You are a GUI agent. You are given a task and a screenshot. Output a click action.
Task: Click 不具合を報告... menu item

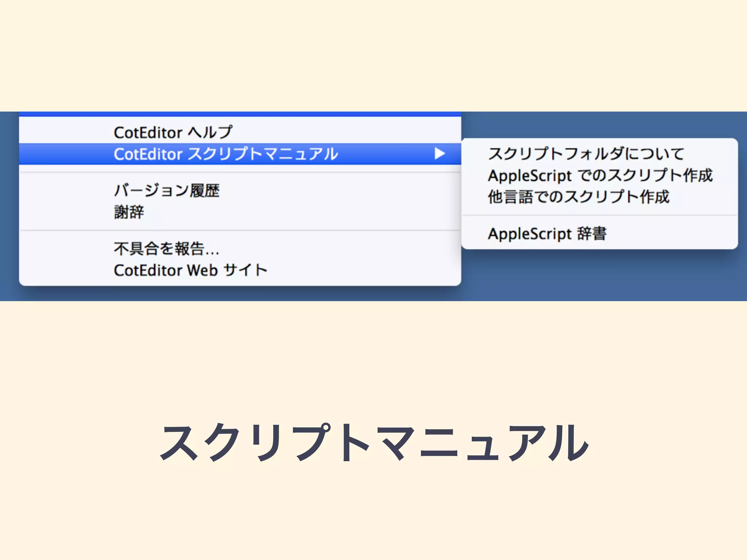tap(240, 249)
